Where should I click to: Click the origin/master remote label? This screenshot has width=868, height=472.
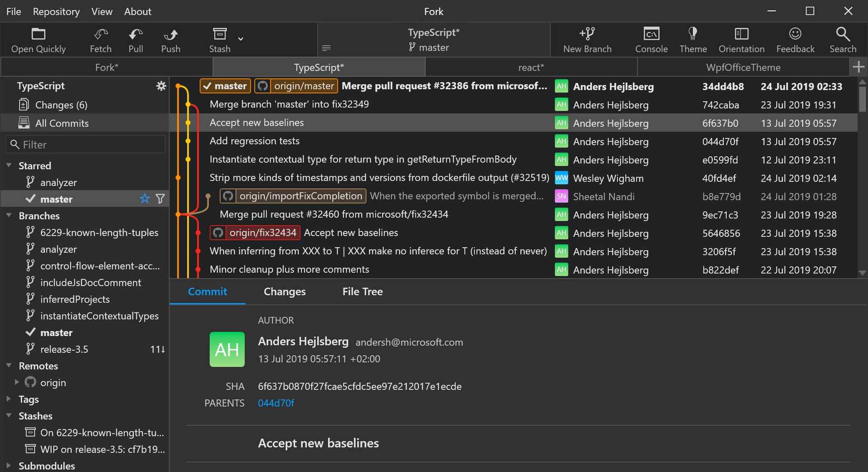point(296,86)
